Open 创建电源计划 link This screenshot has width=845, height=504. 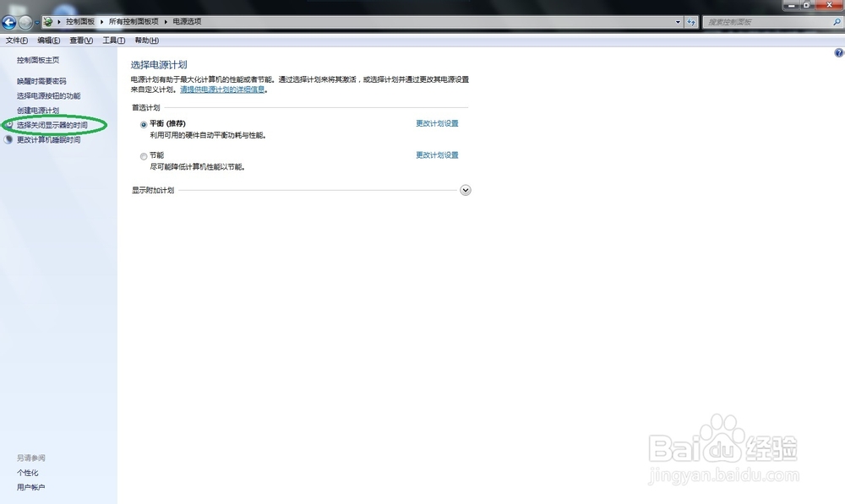click(38, 111)
